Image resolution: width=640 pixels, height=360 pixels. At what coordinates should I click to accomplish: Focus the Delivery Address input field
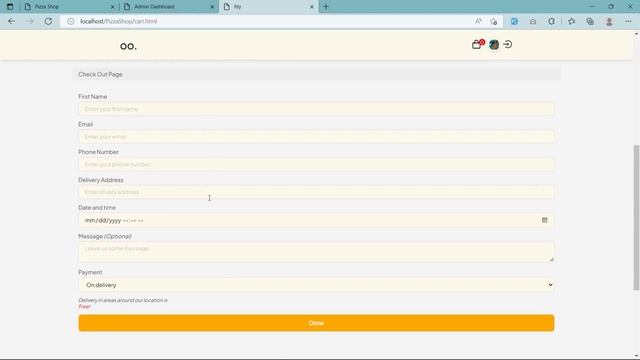tap(316, 192)
